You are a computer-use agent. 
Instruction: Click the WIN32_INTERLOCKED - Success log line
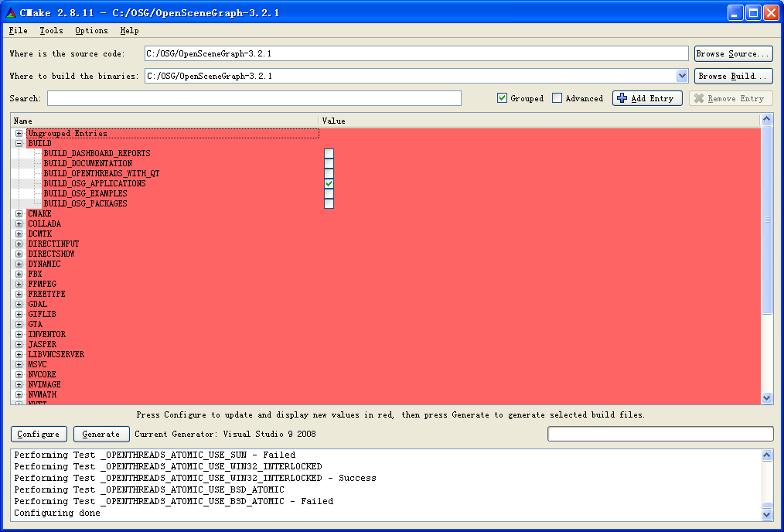[x=195, y=478]
